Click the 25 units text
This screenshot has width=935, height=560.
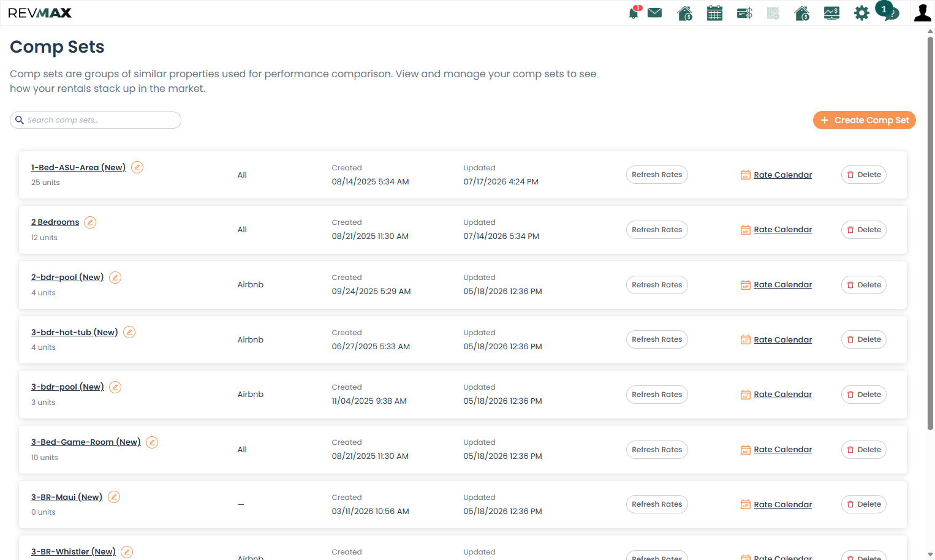(45, 183)
